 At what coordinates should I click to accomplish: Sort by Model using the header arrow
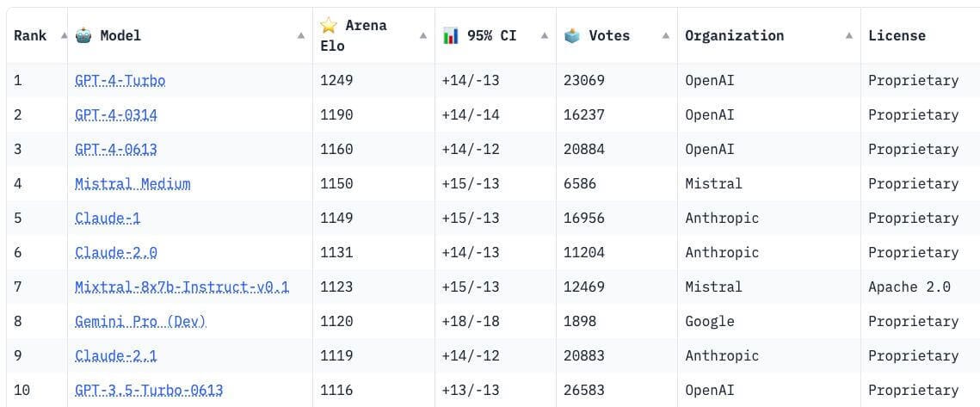301,35
